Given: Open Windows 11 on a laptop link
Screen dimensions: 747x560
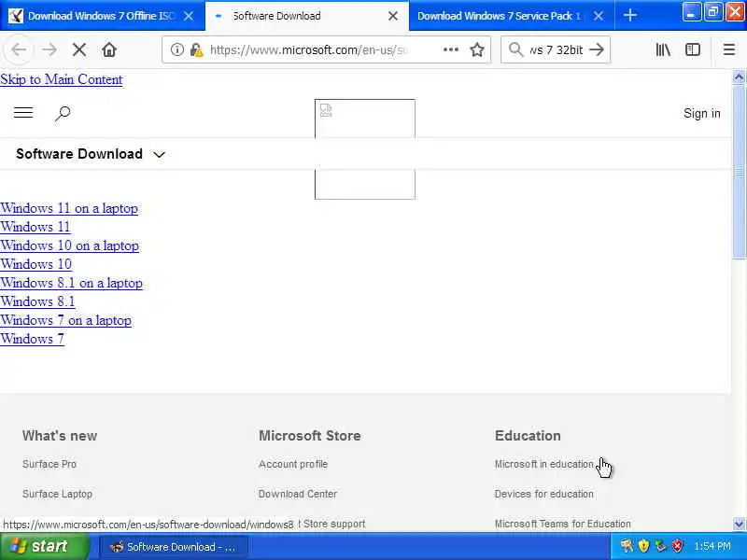Looking at the screenshot, I should (x=69, y=208).
